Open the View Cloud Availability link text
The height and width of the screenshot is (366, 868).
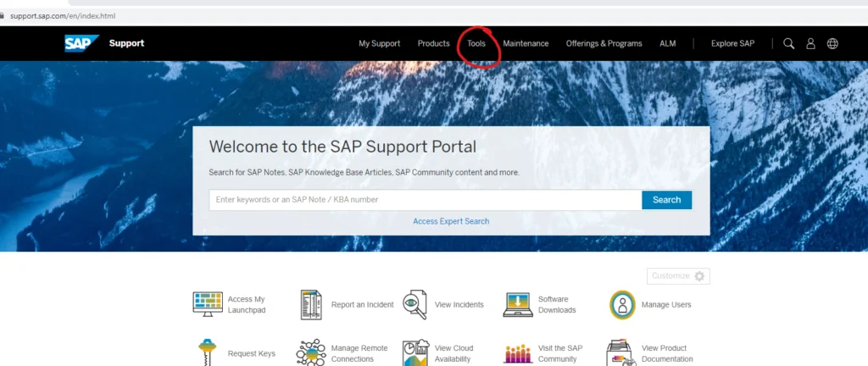453,354
